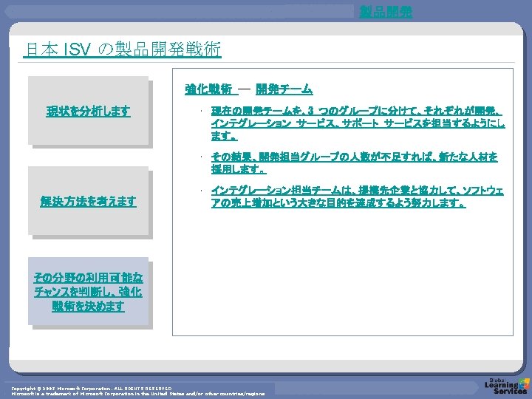This screenshot has height=399, width=532.
Task: Click bullet text starting インテグレーション担当チームは
Action: point(357,197)
